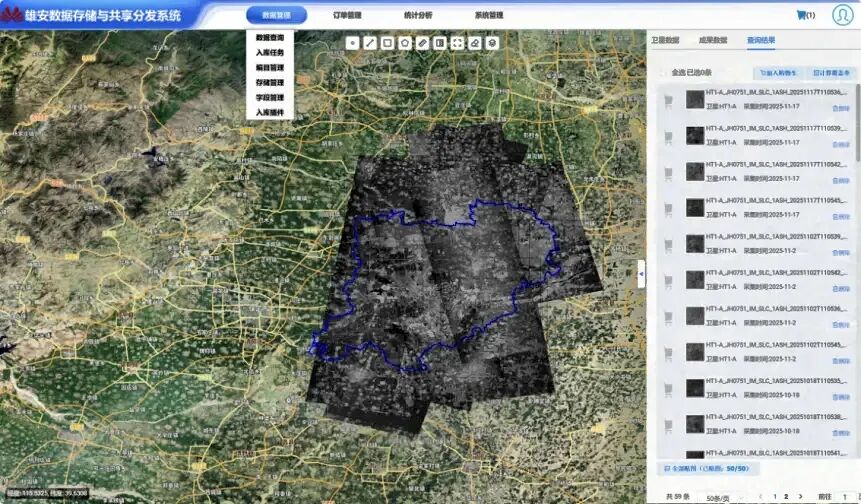
Task: Toggle the 全部配图 checkbox
Action: click(668, 468)
